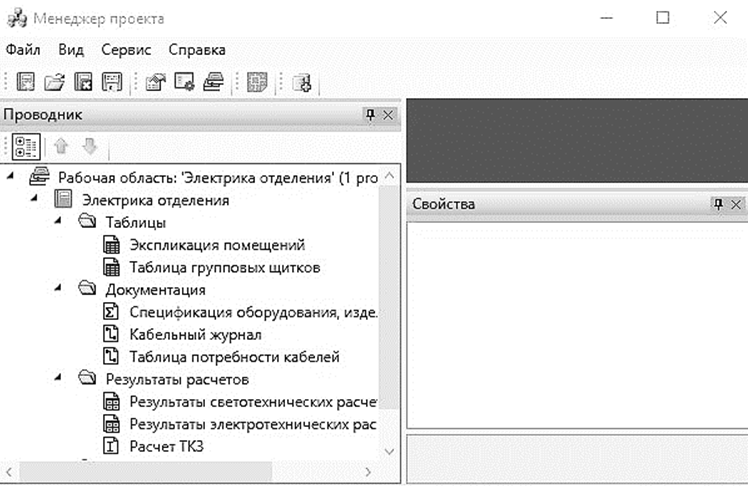Viewport: 748px width, 486px height.
Task: Click the tree view mode icon in Проводник
Action: point(24,146)
